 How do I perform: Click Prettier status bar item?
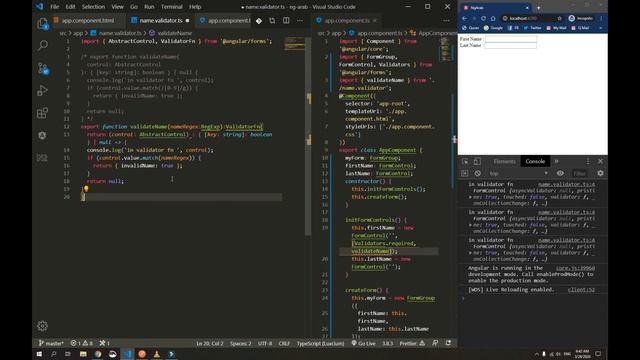pyautogui.click(x=412, y=343)
